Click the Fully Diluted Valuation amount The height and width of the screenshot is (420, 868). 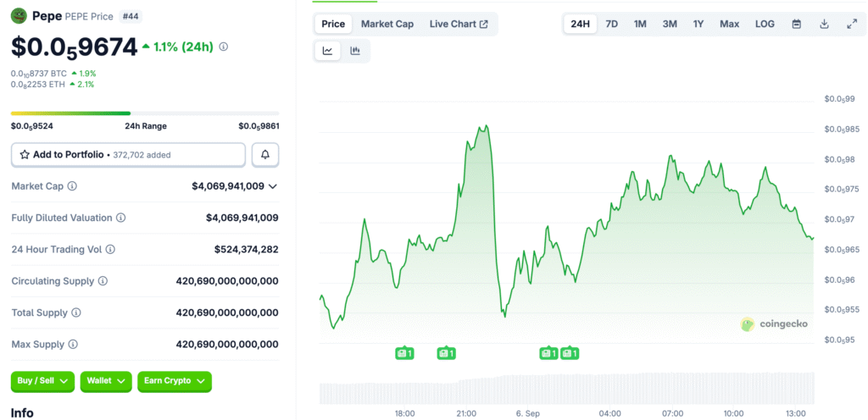pyautogui.click(x=242, y=218)
